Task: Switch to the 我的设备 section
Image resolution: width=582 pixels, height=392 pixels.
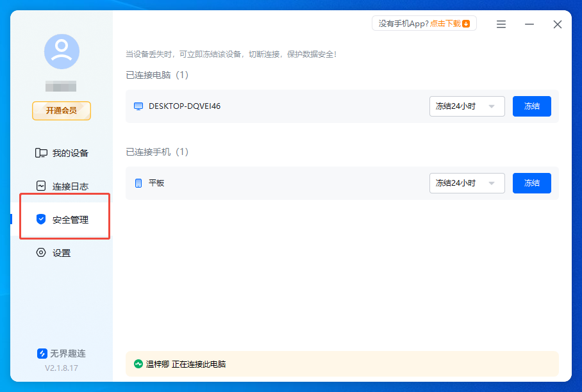Action: [64, 152]
